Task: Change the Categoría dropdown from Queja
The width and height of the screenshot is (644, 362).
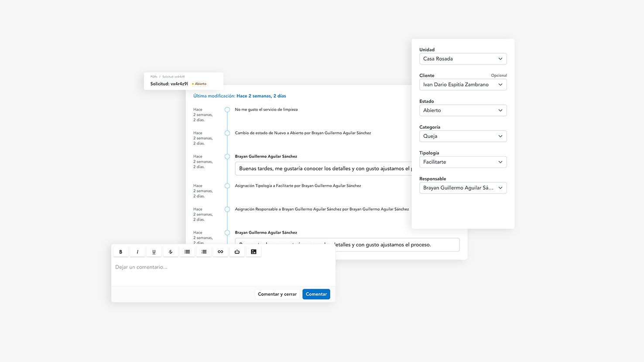Action: (x=462, y=136)
